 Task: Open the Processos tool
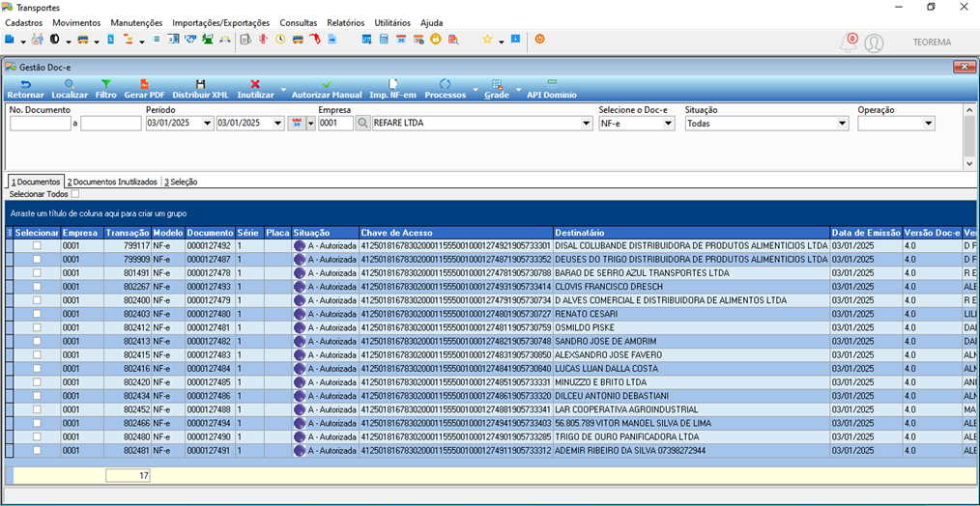pyautogui.click(x=445, y=90)
